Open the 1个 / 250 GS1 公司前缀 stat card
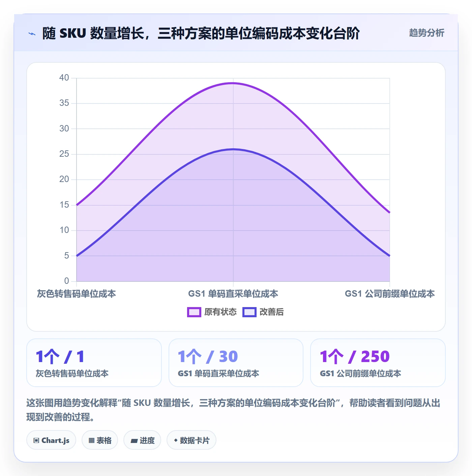 378,363
